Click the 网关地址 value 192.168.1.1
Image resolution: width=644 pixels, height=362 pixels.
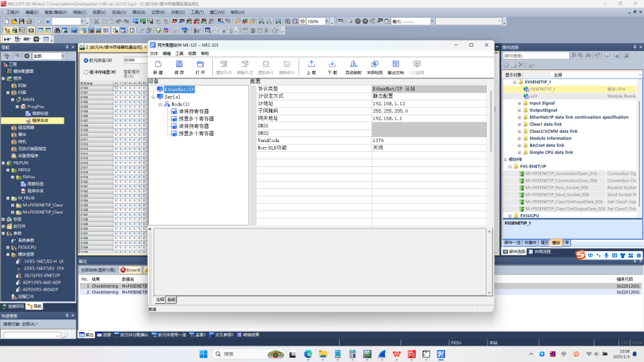[x=429, y=118]
